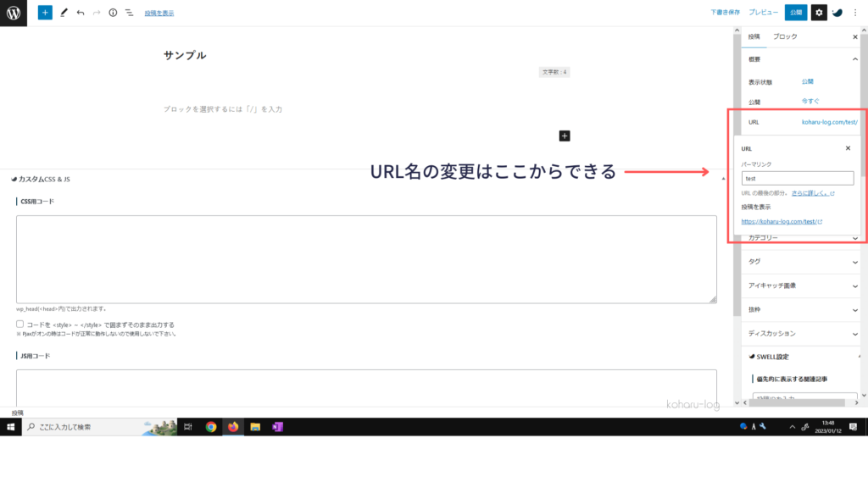Select the pencil edit tool
This screenshot has height=488, width=868.
click(x=64, y=13)
